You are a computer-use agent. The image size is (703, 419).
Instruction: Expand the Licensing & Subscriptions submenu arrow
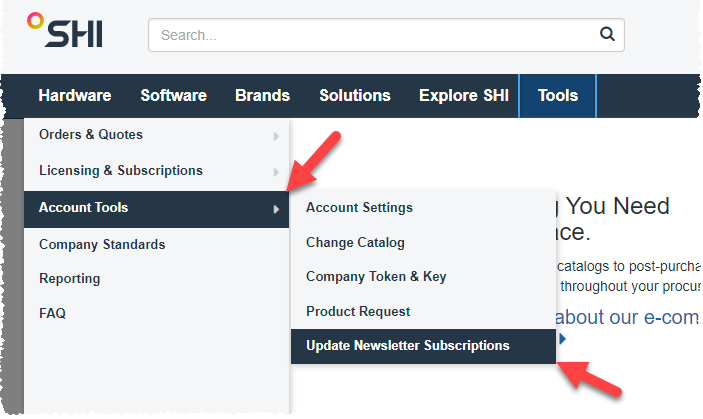(276, 172)
